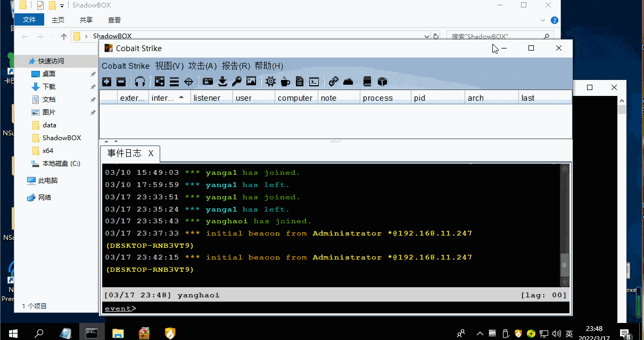Click the cloud manage sites icon
This screenshot has width=644, height=340.
(348, 82)
